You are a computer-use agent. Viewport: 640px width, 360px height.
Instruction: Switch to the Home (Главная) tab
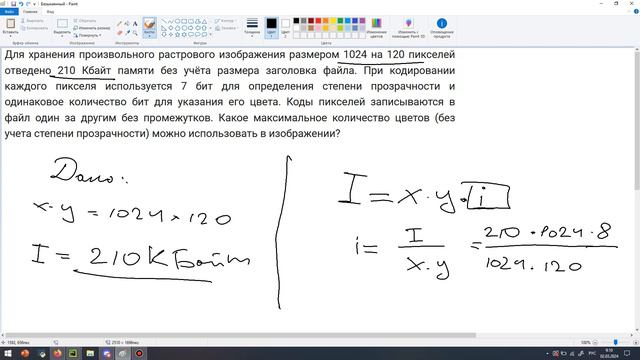click(30, 12)
